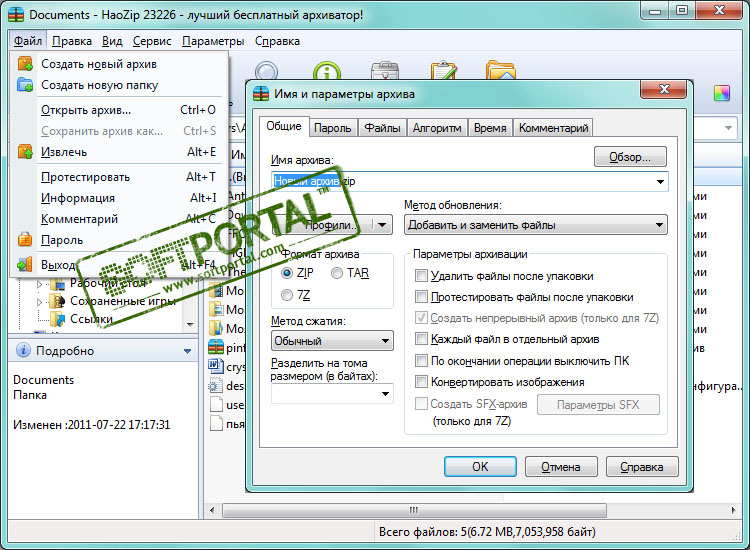Click the magnifier search toolbar icon
The height and width of the screenshot is (550, 750).
click(266, 71)
